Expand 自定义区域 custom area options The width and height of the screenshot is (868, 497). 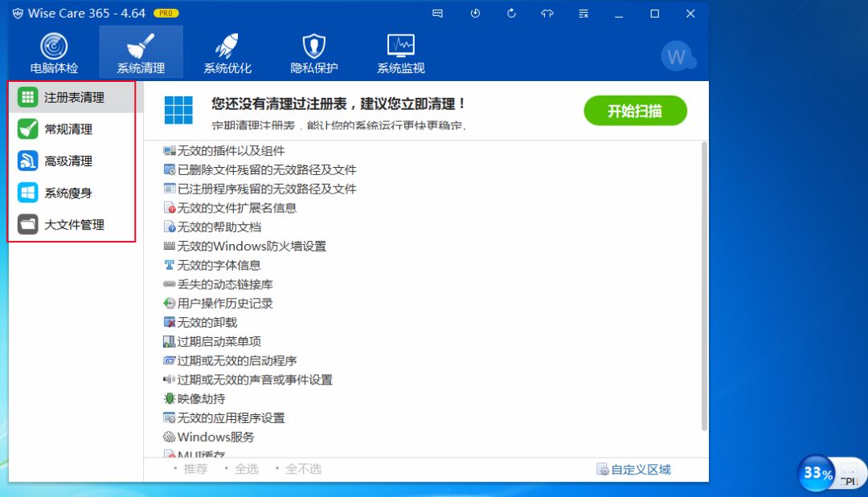click(x=640, y=468)
